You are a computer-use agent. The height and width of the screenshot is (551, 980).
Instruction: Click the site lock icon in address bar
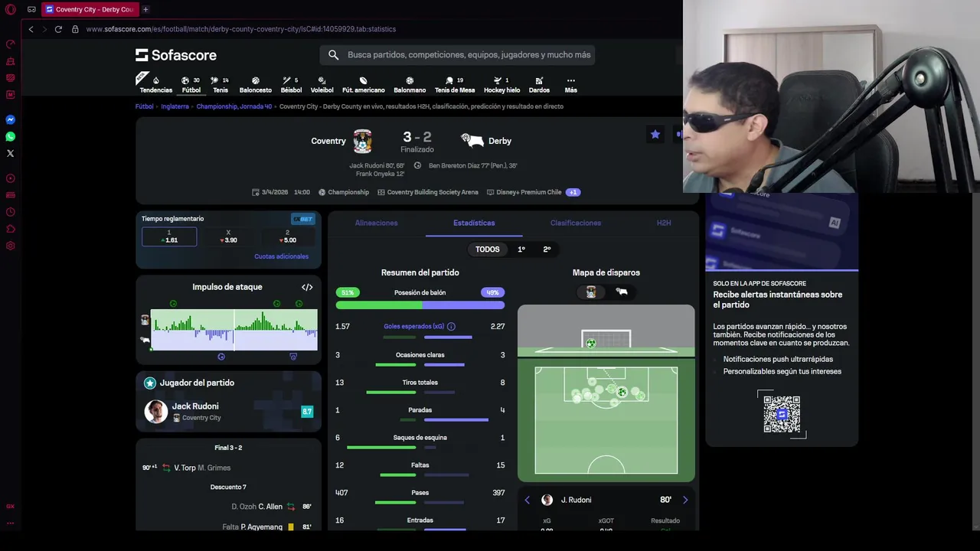pos(75,29)
